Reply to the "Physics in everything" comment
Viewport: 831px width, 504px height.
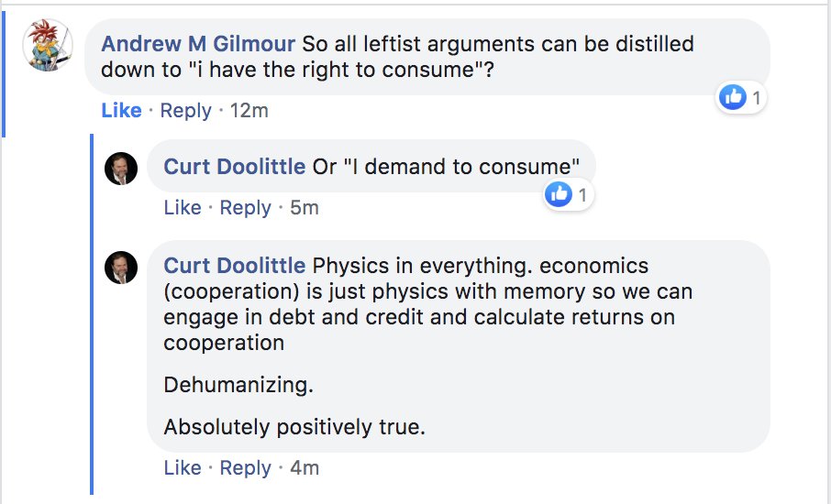[x=245, y=468]
